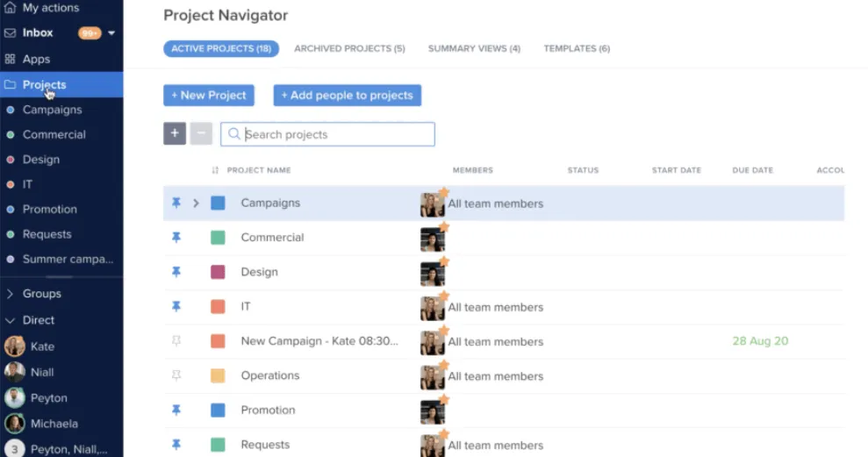Expand the Campaigns project row chevron
This screenshot has width=868, height=457.
tap(196, 203)
